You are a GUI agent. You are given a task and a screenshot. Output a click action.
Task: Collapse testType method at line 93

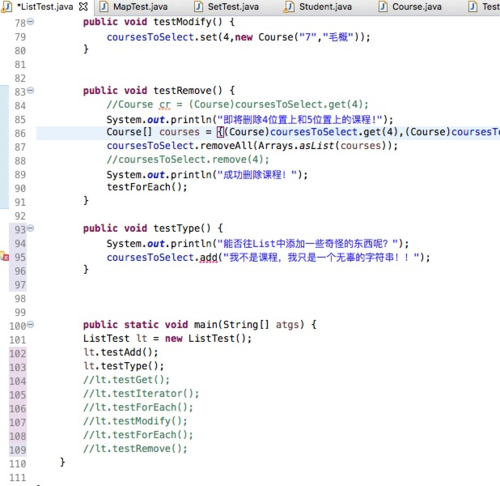30,228
